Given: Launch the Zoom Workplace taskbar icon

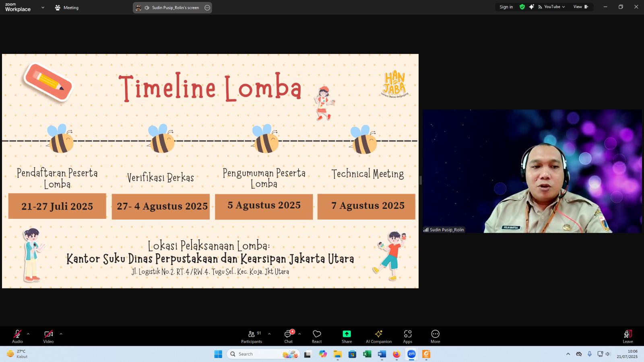Looking at the screenshot, I should [411, 354].
